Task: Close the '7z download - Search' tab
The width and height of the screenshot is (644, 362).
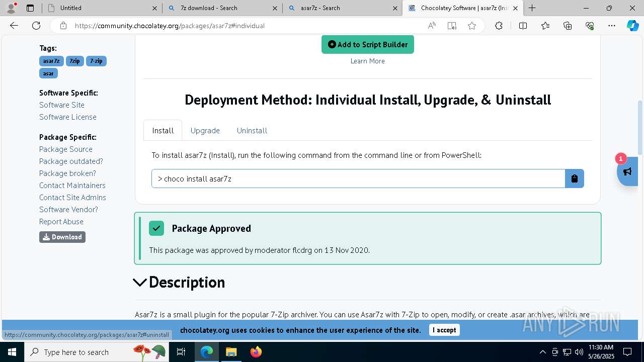Action: click(x=275, y=8)
